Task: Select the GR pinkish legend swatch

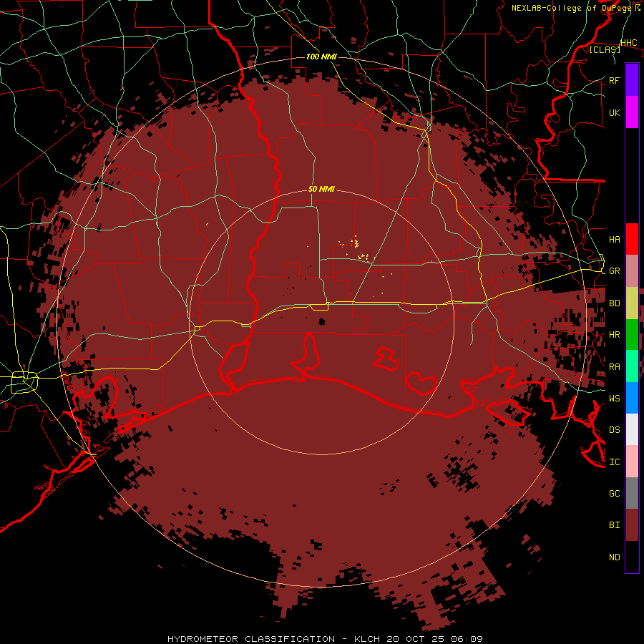Action: coord(632,270)
